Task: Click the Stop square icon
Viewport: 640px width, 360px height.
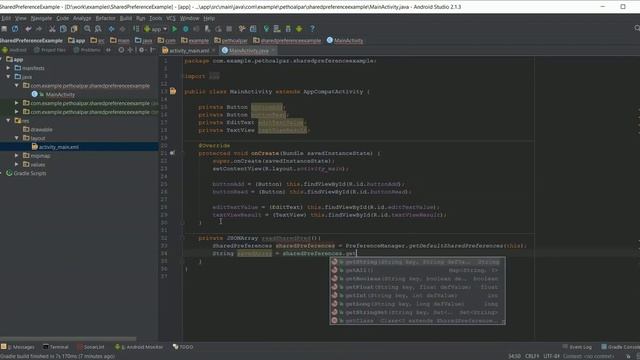Action: click(x=229, y=29)
